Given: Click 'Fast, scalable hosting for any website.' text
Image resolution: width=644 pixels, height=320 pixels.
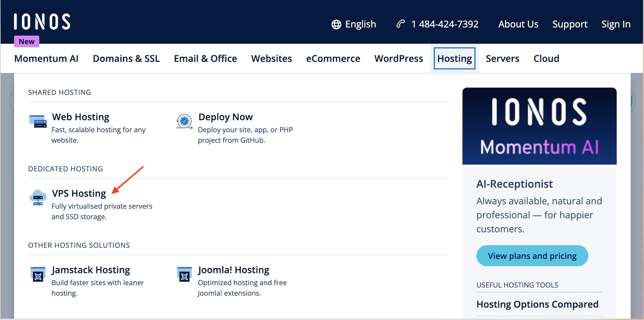Looking at the screenshot, I should (x=99, y=135).
